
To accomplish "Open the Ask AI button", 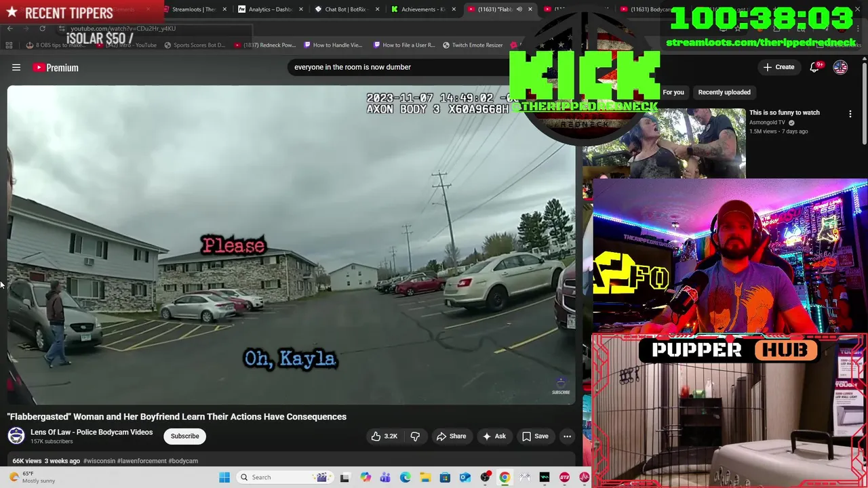I will coord(494,436).
